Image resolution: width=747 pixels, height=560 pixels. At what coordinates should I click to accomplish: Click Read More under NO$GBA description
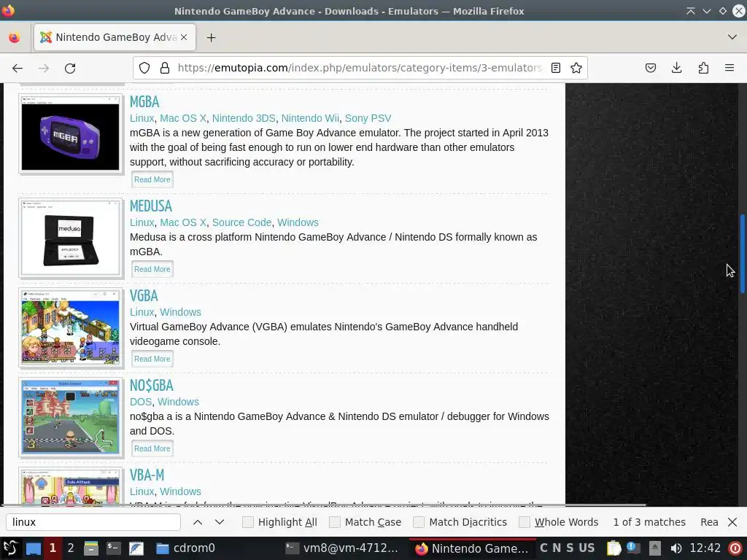(152, 448)
